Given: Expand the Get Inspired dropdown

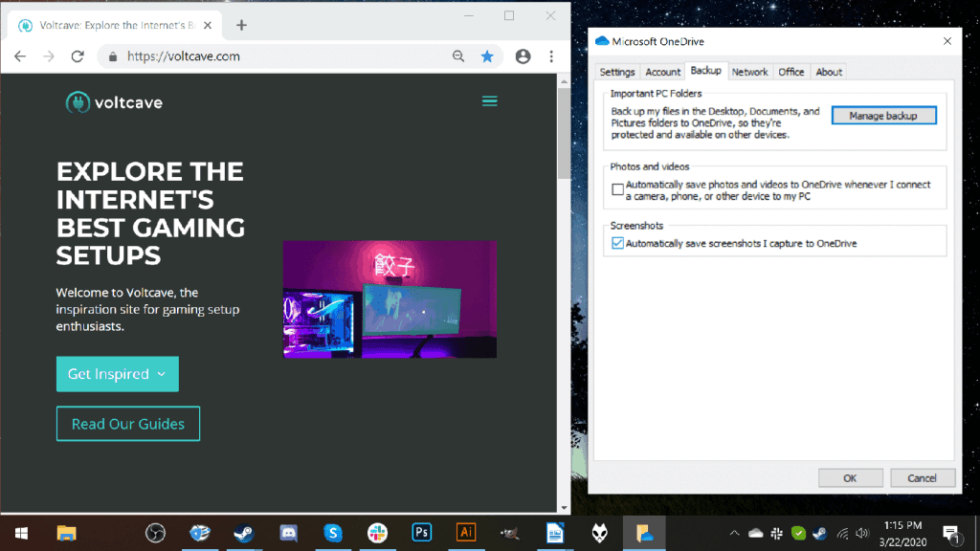Looking at the screenshot, I should click(x=118, y=374).
